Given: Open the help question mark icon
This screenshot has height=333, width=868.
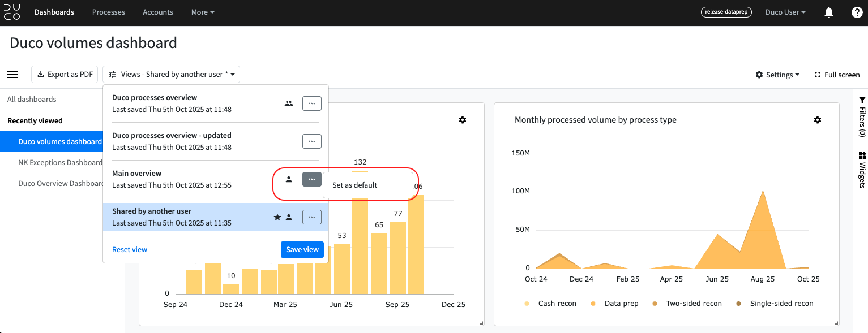Looking at the screenshot, I should tap(857, 12).
